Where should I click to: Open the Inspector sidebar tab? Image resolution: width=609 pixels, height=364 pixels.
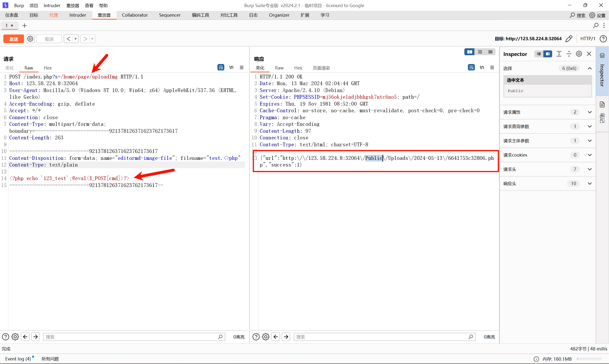coord(602,71)
